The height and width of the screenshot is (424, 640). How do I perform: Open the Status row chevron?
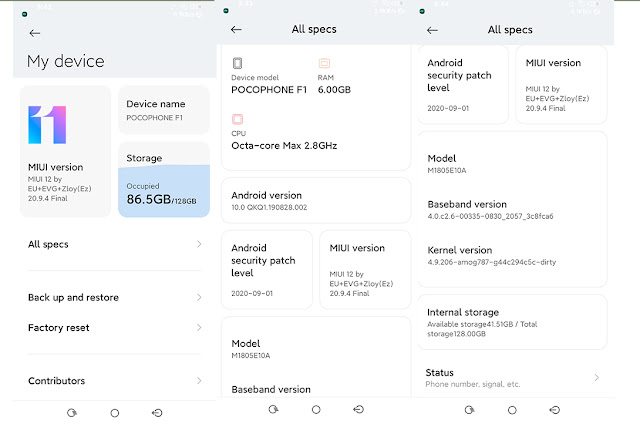click(x=596, y=377)
